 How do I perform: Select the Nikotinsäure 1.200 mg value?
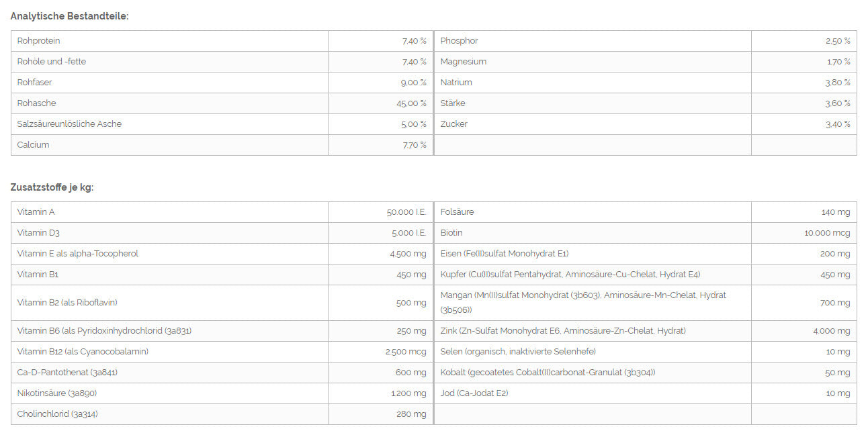point(408,393)
